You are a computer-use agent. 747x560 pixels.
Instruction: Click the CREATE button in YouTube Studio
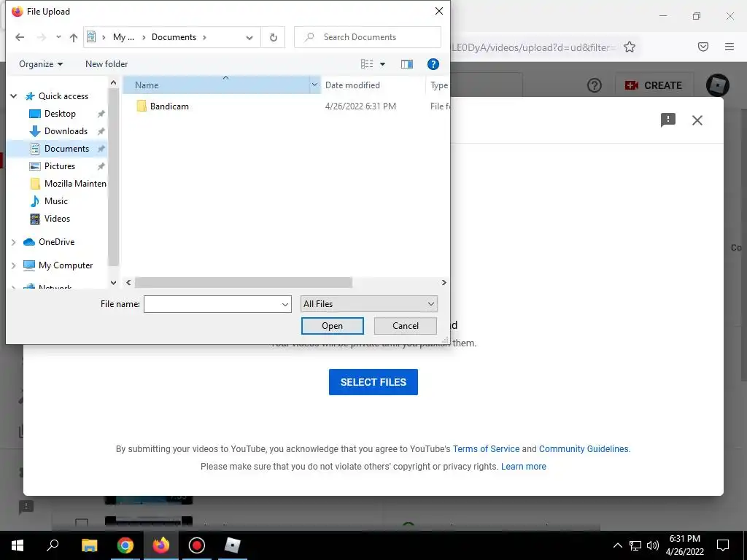pyautogui.click(x=654, y=85)
